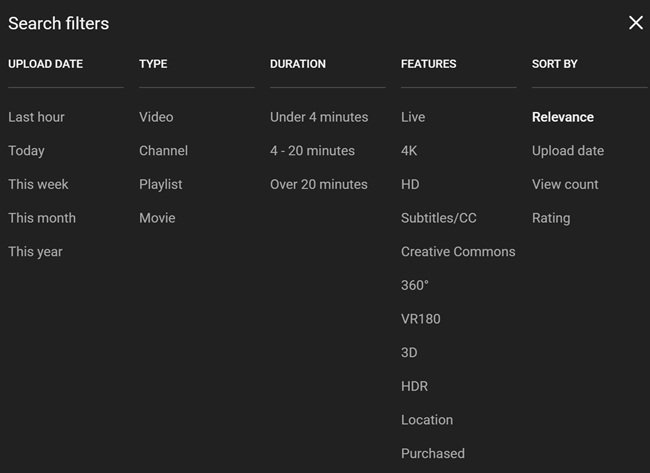Pick Movie type filter

point(157,218)
